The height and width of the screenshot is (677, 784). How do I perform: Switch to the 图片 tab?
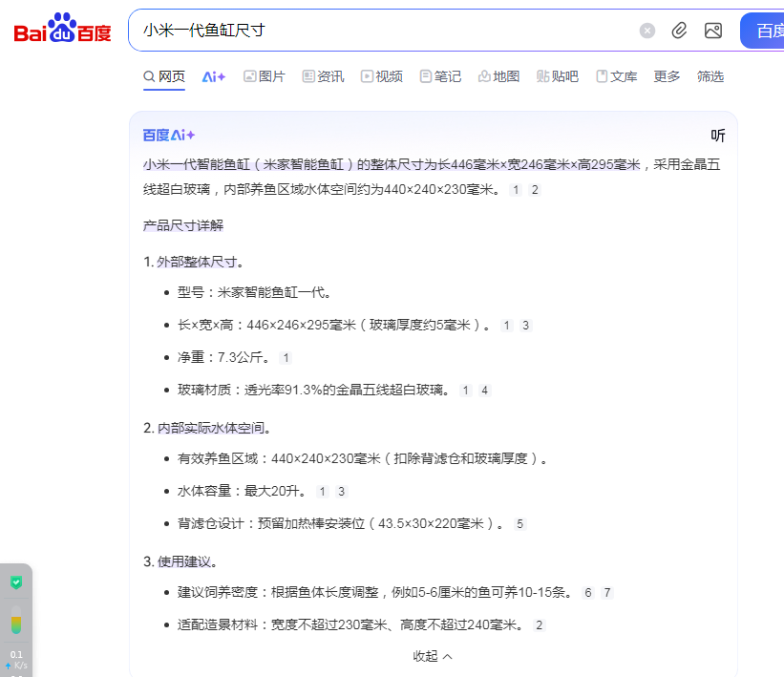(264, 76)
